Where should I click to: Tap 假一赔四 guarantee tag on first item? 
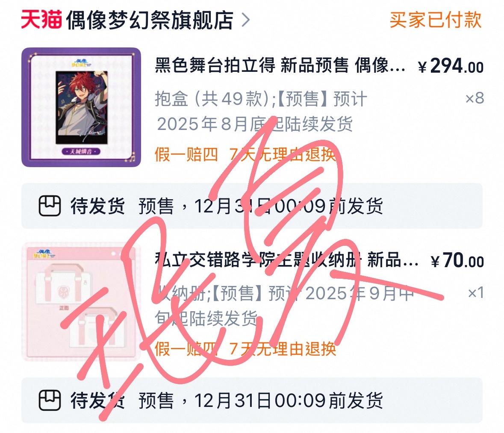pos(186,155)
